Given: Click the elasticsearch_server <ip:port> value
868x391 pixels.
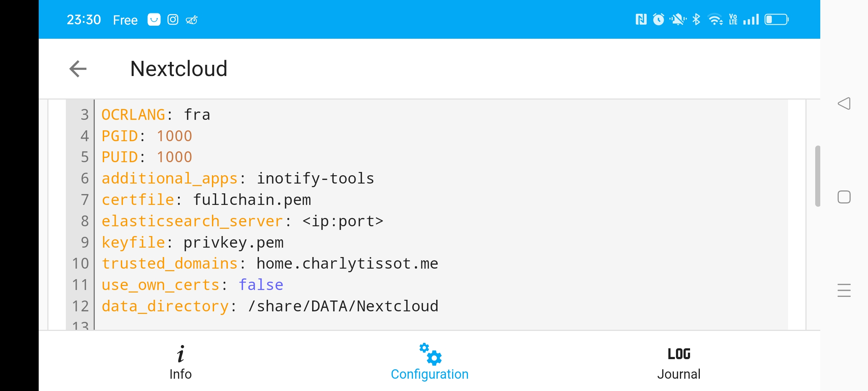Looking at the screenshot, I should (x=343, y=221).
